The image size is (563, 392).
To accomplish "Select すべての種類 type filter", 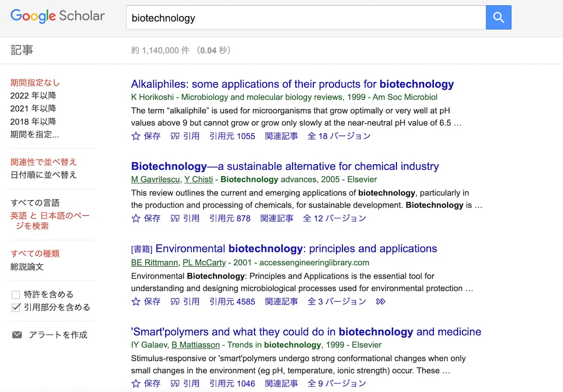I will (35, 254).
